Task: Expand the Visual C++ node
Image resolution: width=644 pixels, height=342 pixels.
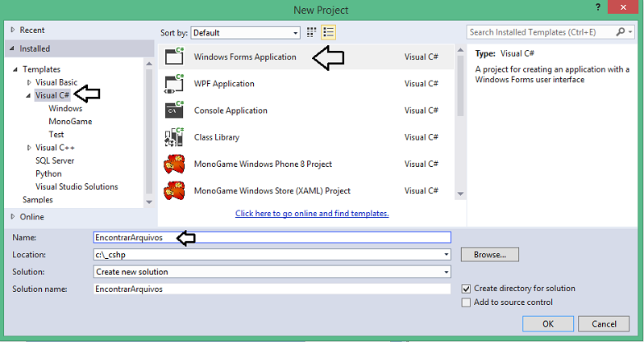Action: click(x=29, y=148)
